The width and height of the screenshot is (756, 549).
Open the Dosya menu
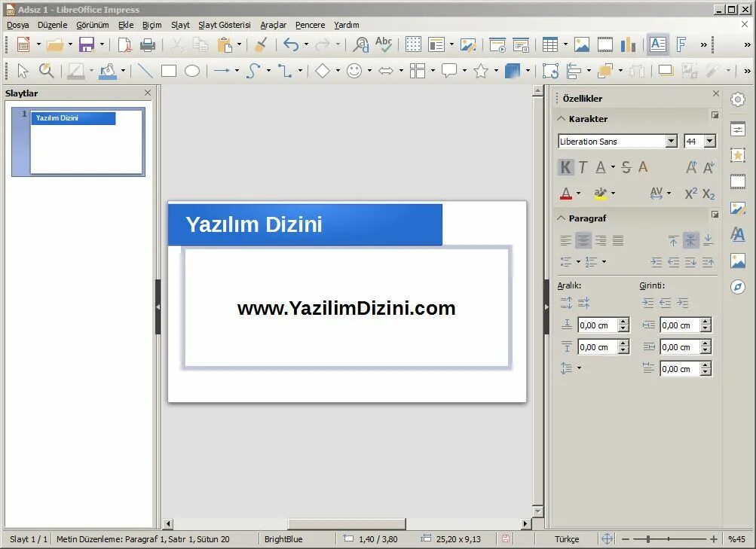tap(18, 25)
